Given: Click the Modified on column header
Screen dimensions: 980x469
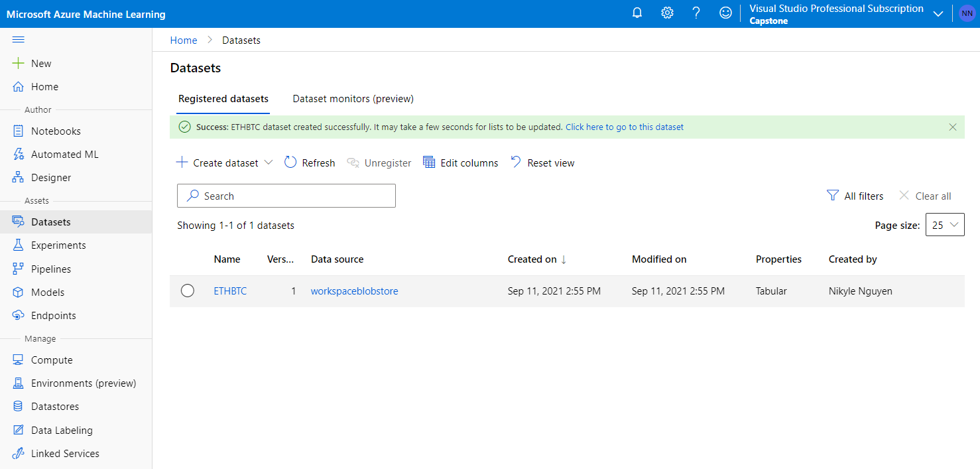Looking at the screenshot, I should click(659, 259).
